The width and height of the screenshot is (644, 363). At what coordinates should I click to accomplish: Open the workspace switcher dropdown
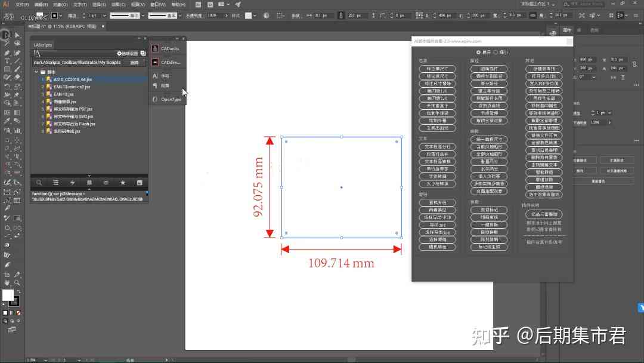tap(553, 4)
